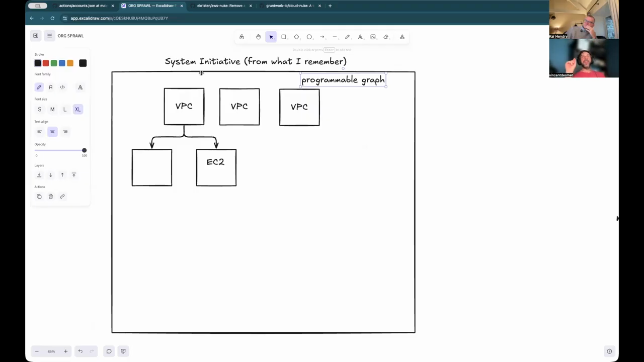Screen dimensions: 644x362
Task: Click the EC2 box on canvas
Action: tap(216, 167)
